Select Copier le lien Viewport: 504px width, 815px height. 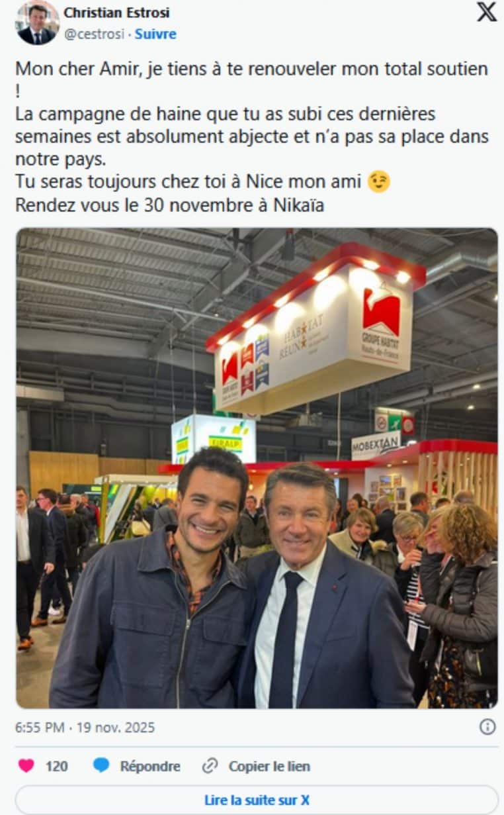[x=269, y=766]
